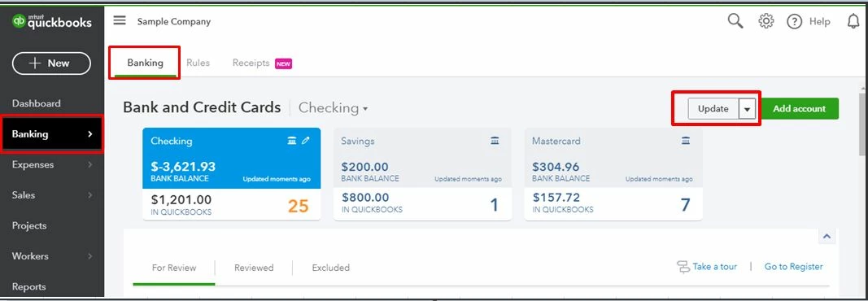Click the pencil edit icon on Checking card
Viewport: 868px width, 301px height.
306,141
